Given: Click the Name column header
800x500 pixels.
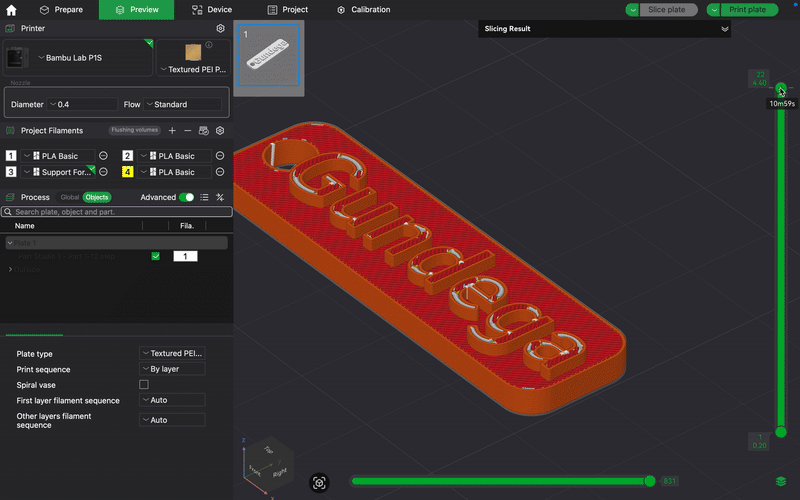Looking at the screenshot, I should coord(24,226).
